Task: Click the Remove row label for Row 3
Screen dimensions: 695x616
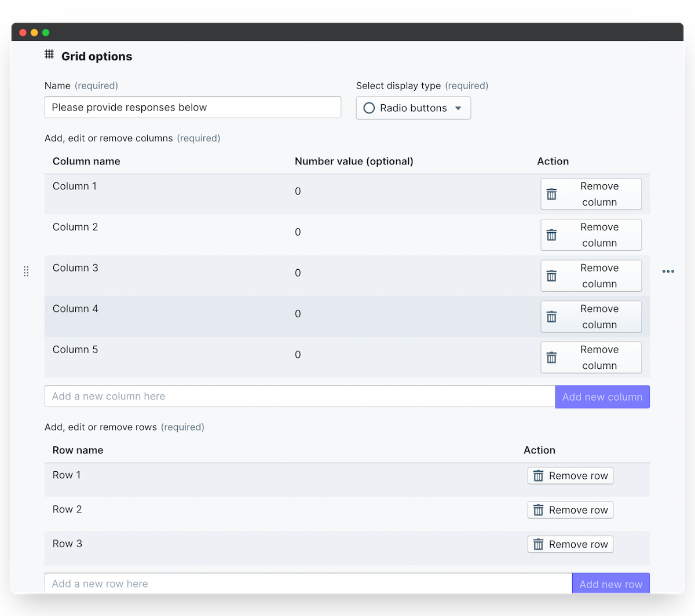Action: coord(579,544)
